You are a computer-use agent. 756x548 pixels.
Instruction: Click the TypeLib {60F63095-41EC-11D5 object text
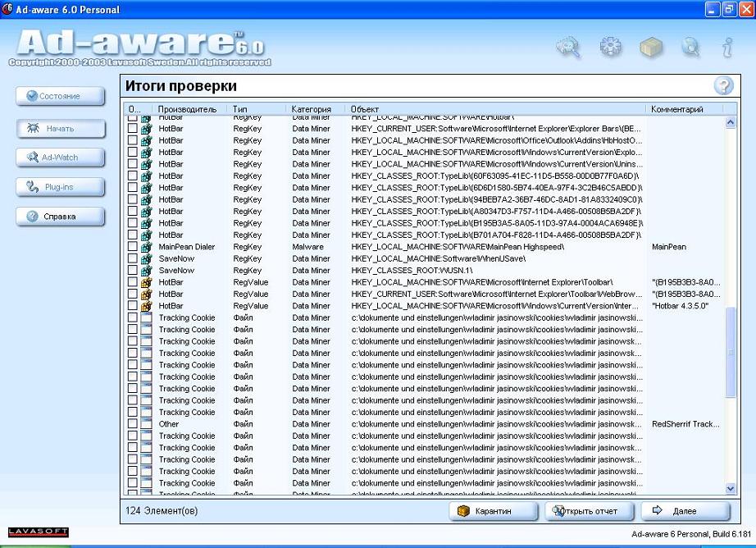tap(495, 176)
